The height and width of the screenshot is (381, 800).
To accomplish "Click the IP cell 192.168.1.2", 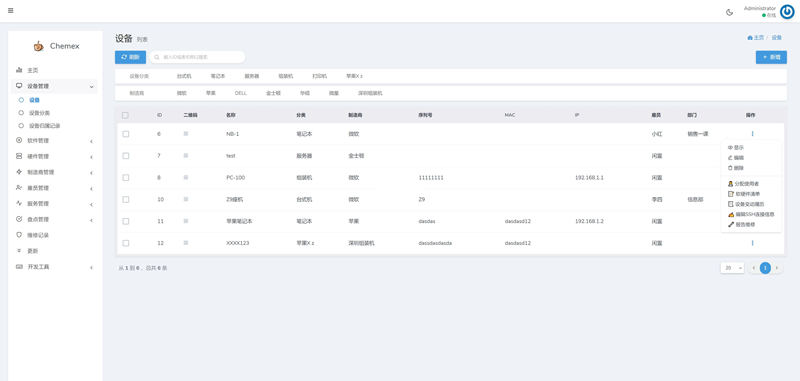I will click(x=589, y=221).
